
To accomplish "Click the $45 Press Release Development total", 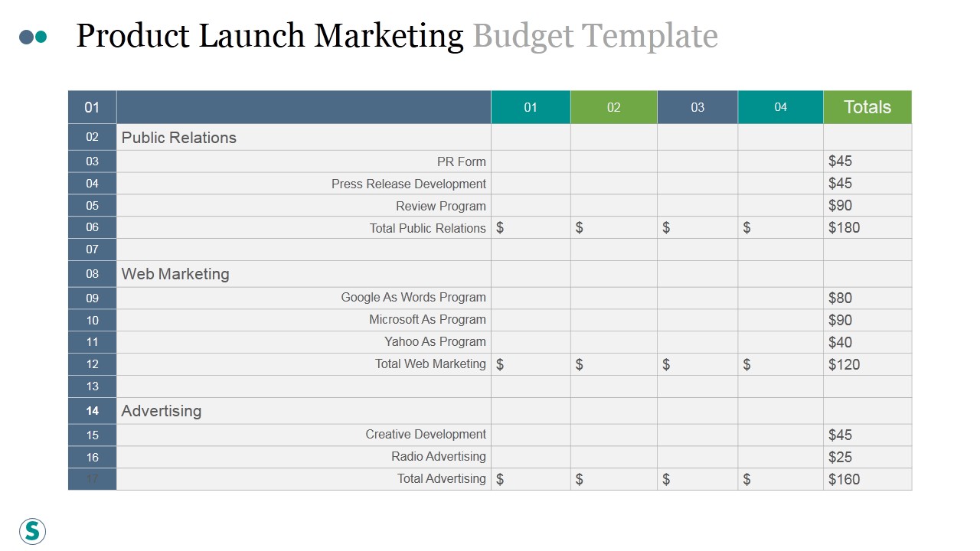I will pos(840,183).
